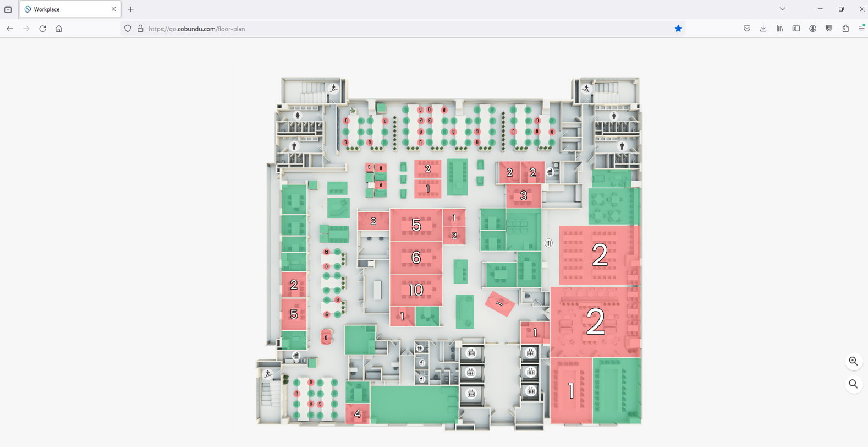
Task: Select the top-right emergency exit icon
Action: click(x=586, y=88)
